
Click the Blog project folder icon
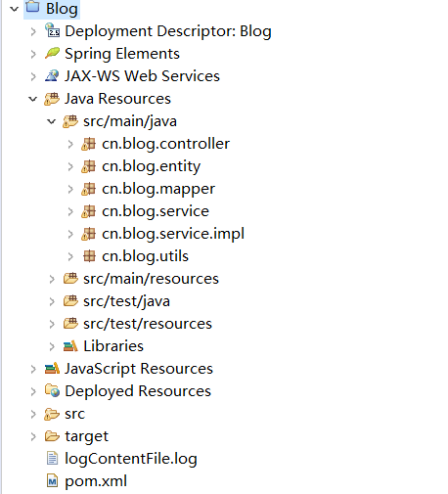pos(32,7)
